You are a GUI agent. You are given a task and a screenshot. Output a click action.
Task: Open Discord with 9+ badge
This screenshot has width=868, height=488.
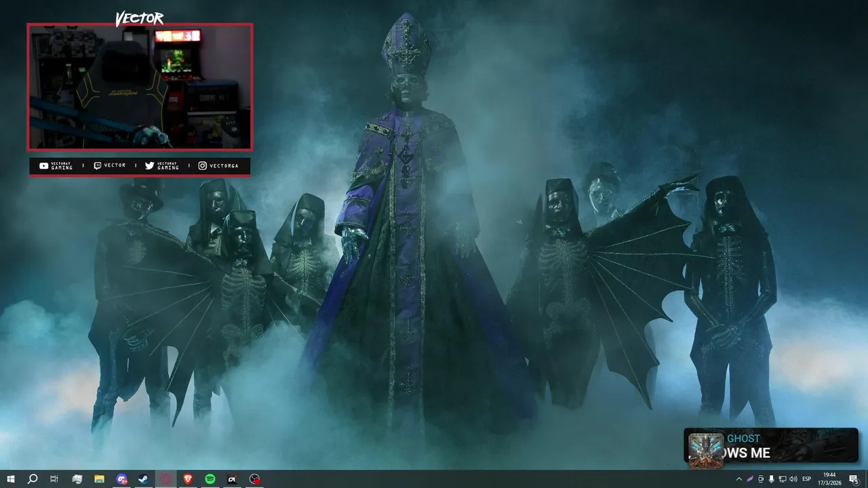tap(121, 479)
